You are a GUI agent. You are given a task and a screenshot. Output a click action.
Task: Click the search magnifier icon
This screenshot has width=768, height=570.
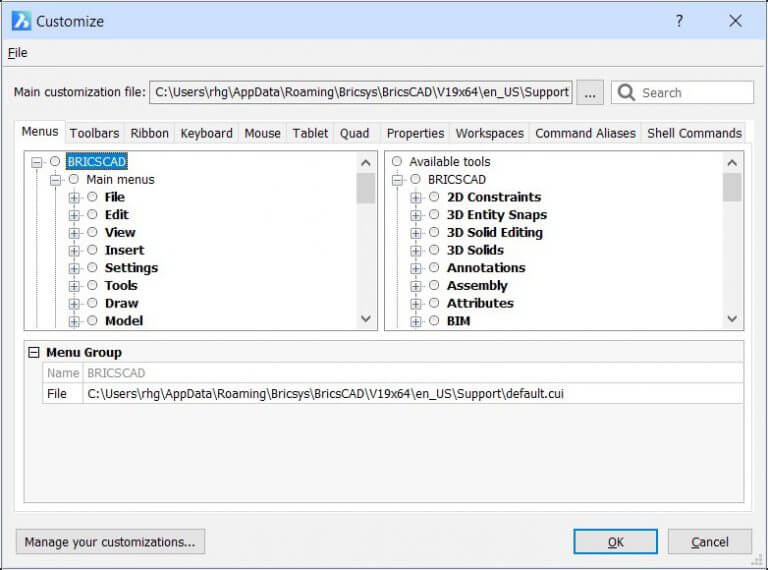(626, 92)
